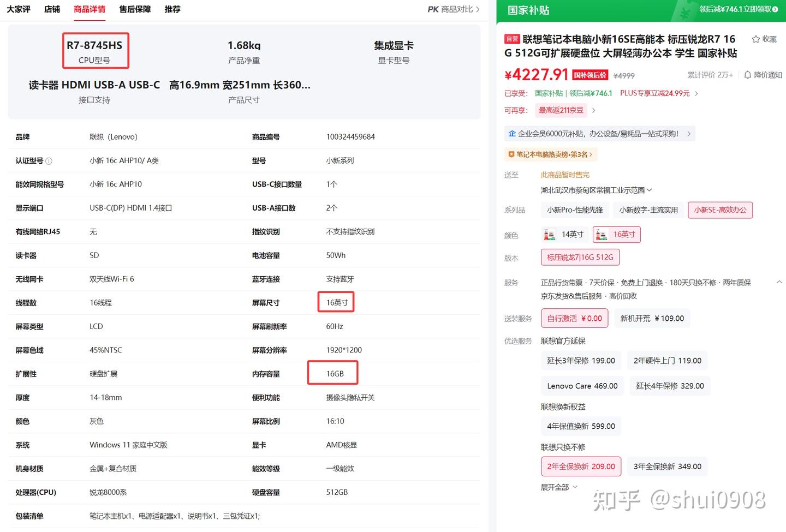Open the 售后保障 tab
The image size is (786, 532).
pos(135,9)
